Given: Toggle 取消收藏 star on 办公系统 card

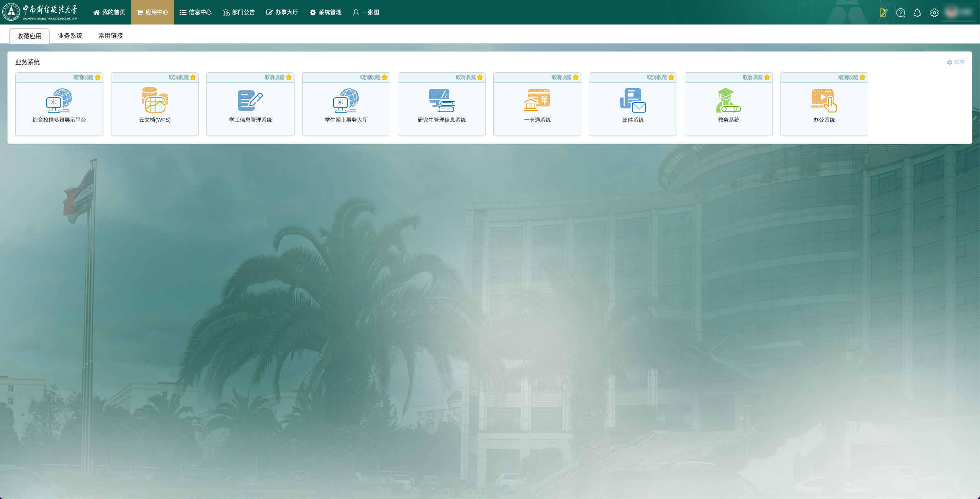Looking at the screenshot, I should click(x=862, y=77).
